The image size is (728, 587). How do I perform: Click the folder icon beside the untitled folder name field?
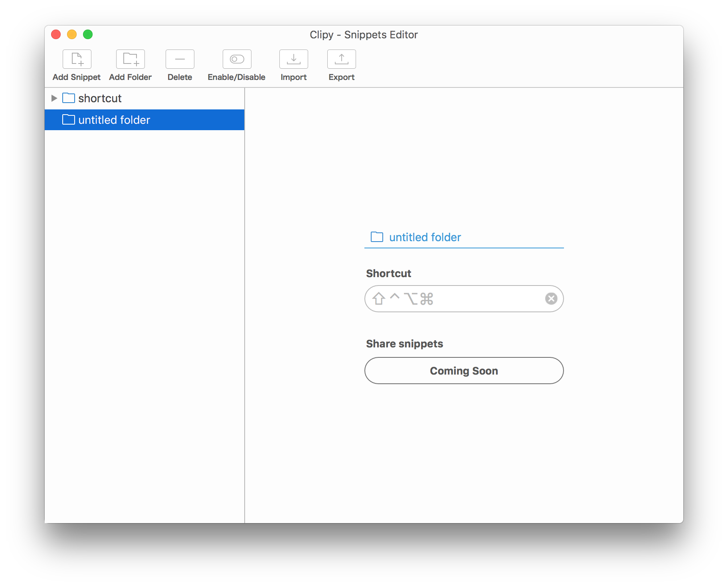pos(376,237)
